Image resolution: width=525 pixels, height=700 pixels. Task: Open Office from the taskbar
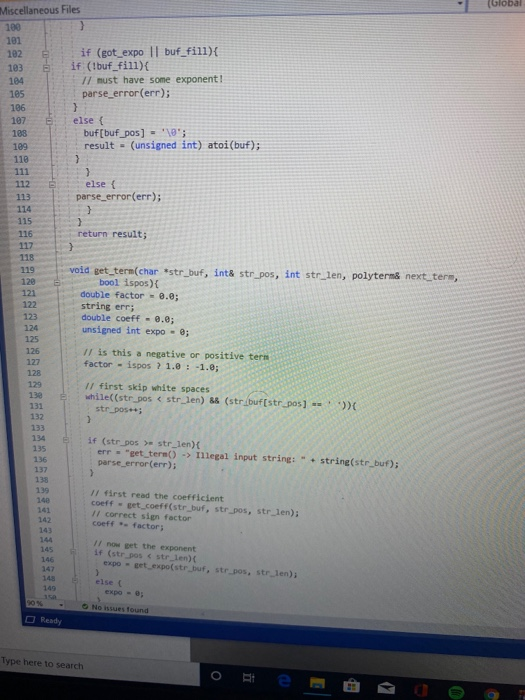[421, 690]
